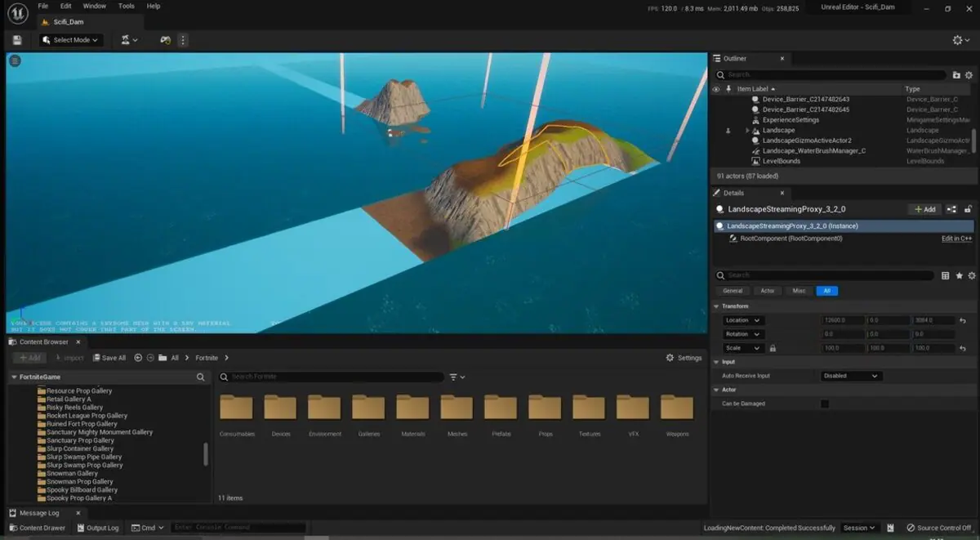Open the Tools menu

(x=126, y=6)
